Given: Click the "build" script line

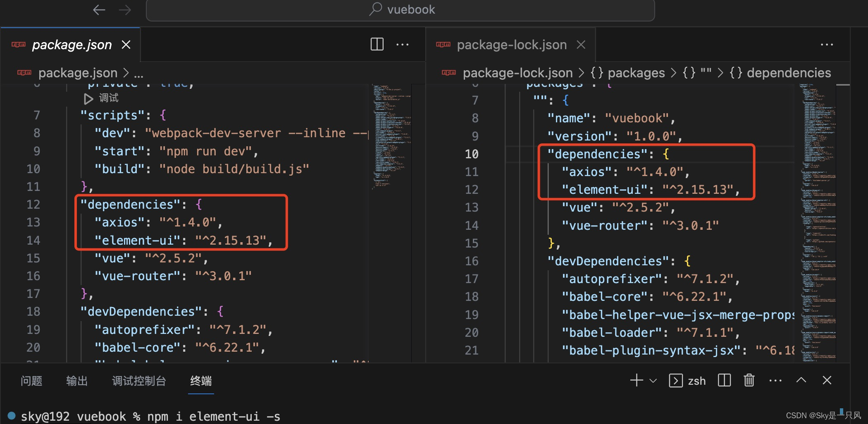Looking at the screenshot, I should point(202,169).
